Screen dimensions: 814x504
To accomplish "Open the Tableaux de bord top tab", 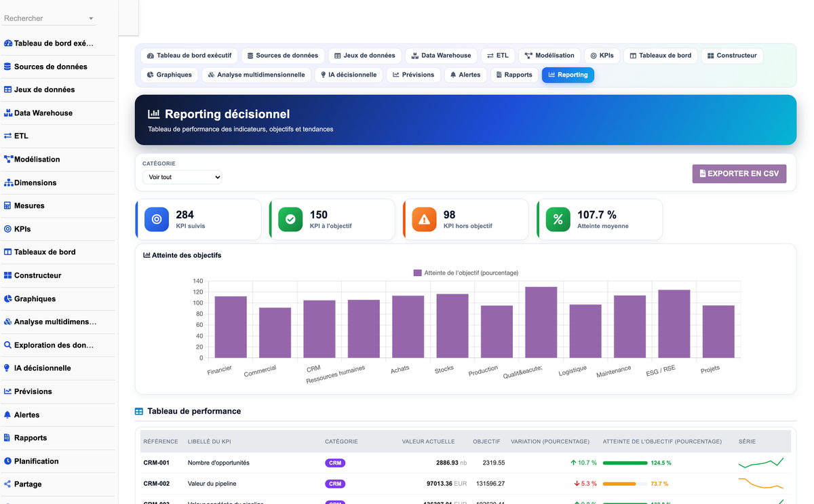I will (x=661, y=56).
